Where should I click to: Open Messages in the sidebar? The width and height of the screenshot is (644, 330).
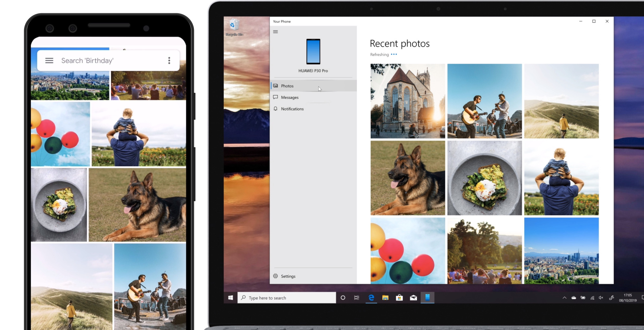pos(313,97)
